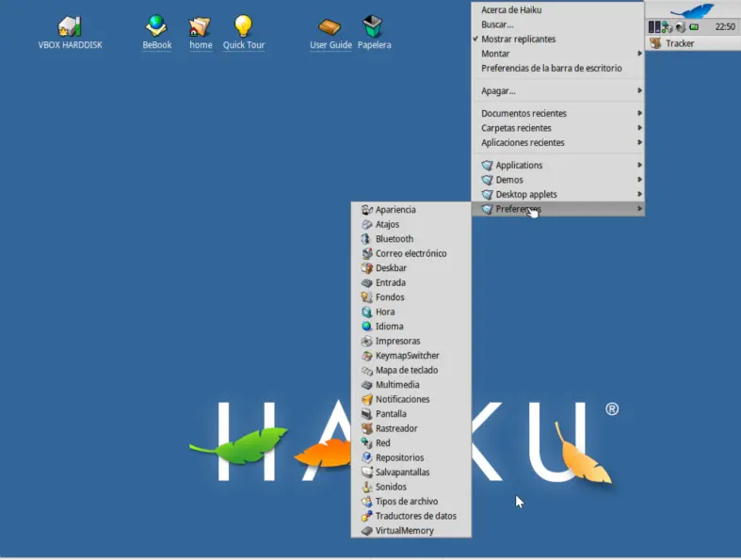Click the Apariencia preference icon

pos(366,209)
